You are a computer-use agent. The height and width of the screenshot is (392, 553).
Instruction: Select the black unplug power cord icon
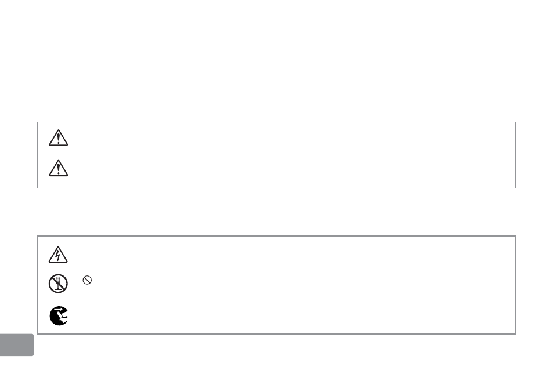click(x=59, y=316)
